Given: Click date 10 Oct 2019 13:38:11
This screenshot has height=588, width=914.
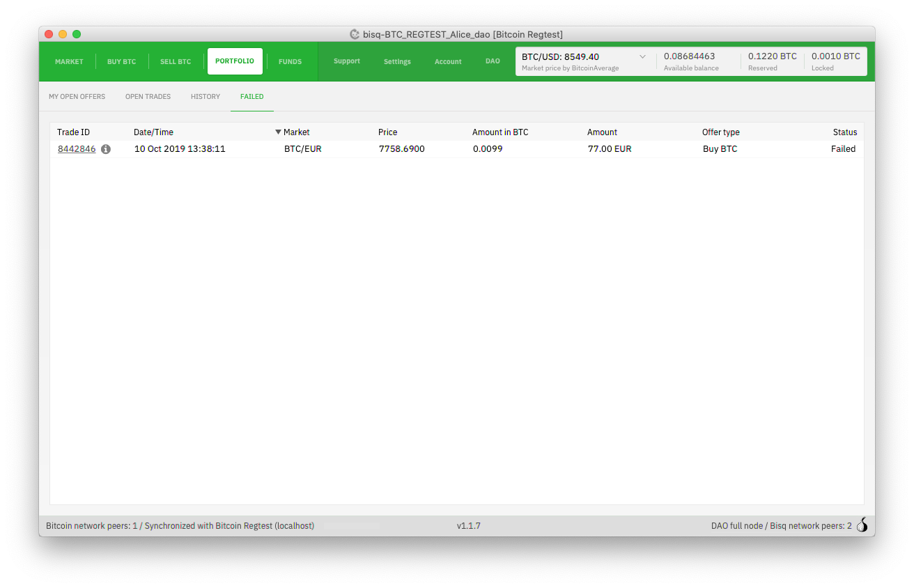Looking at the screenshot, I should [x=180, y=149].
